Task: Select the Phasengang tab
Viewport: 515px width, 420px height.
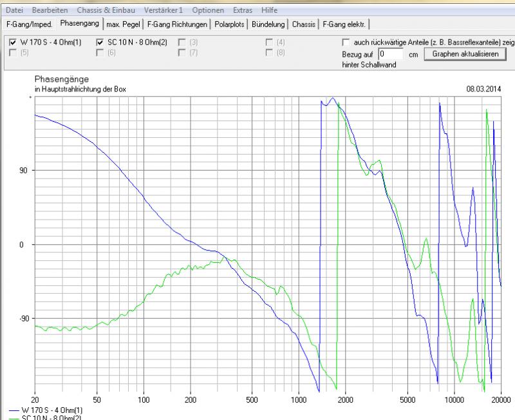Action: tap(79, 24)
